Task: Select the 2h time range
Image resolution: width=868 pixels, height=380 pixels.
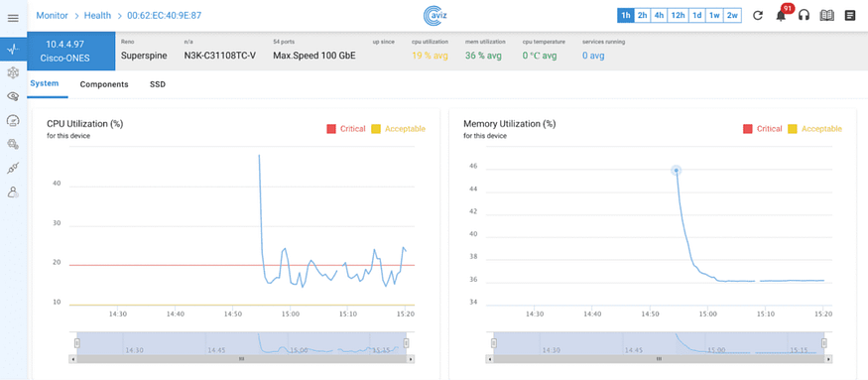Action: (642, 16)
